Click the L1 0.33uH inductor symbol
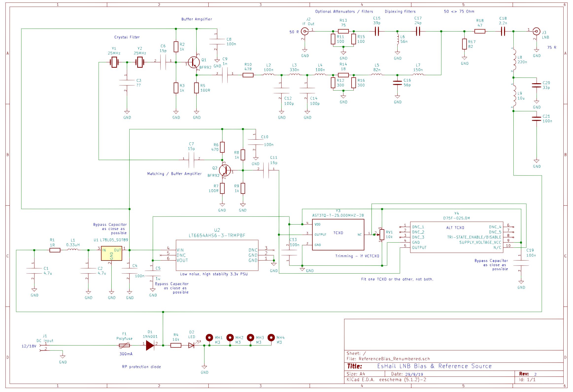Viewport: 573px width, 392px height. pyautogui.click(x=73, y=250)
